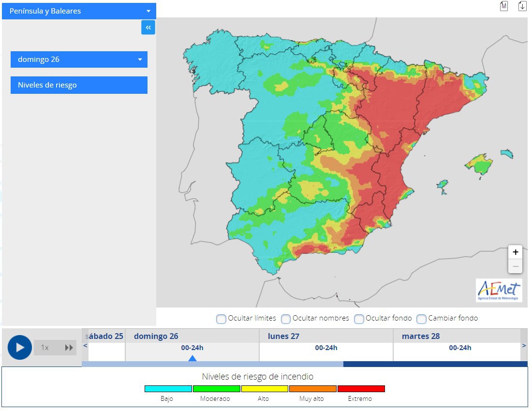Click the AEMet logo
The image size is (532, 411).
click(x=499, y=290)
